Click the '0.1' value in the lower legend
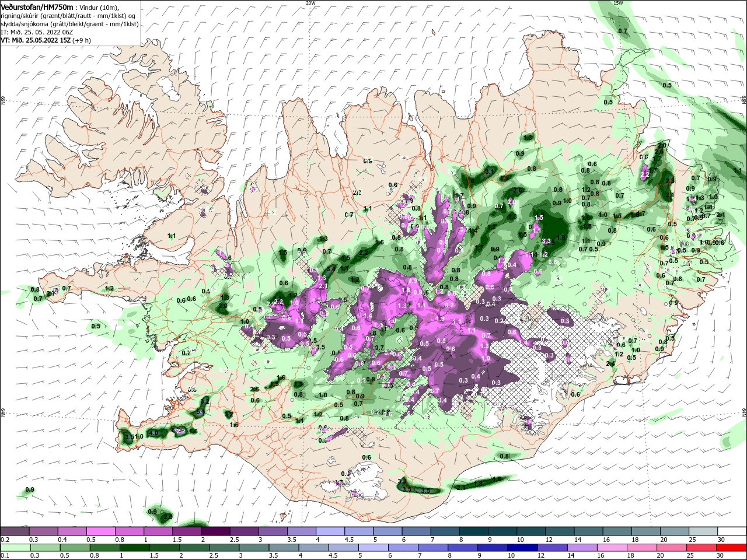The image size is (747, 560). [x=5, y=556]
